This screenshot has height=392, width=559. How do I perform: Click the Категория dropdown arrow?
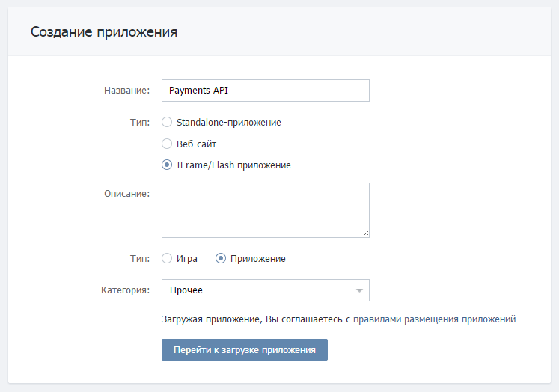[359, 290]
